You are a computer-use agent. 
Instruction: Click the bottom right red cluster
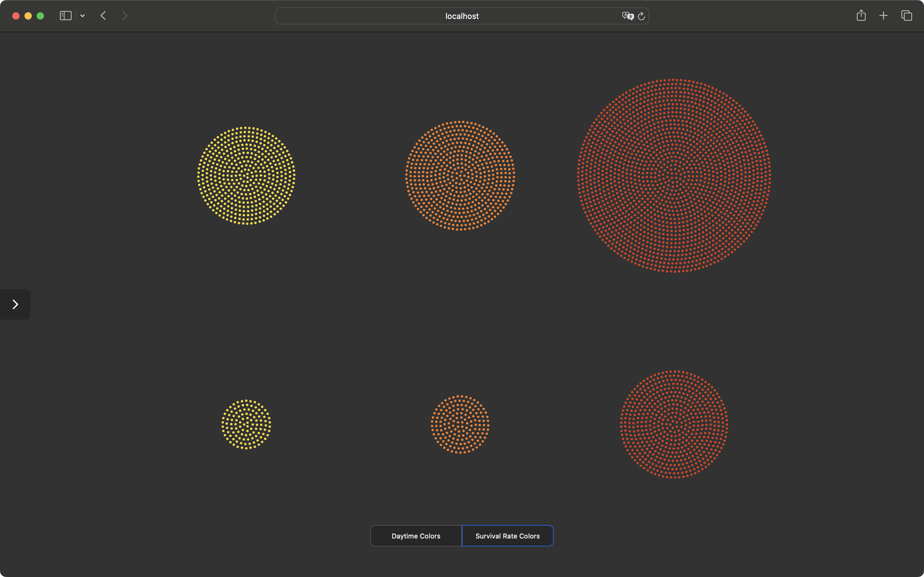click(x=674, y=424)
